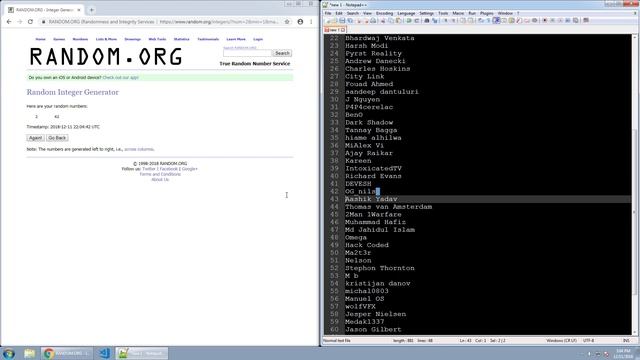Switch to Chrome RANDOM.ORG taskbar button

67,353
